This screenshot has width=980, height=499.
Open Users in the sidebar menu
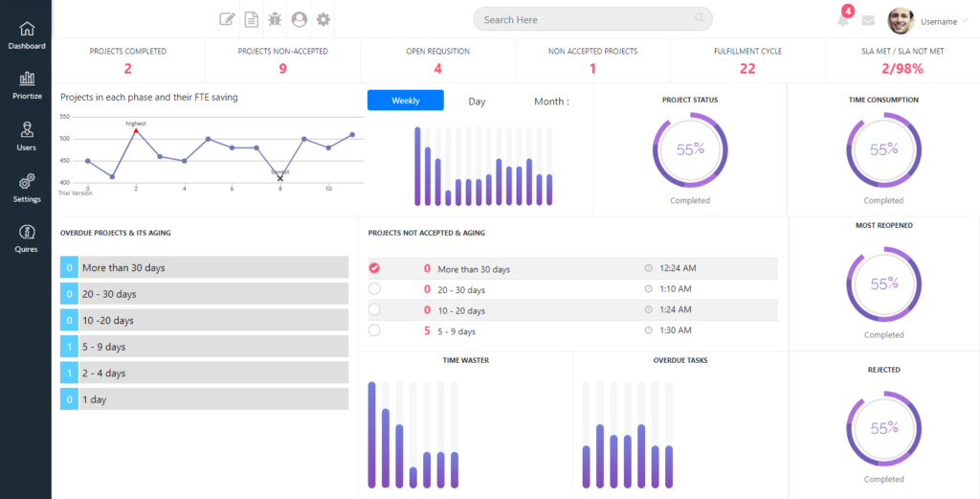pos(26,137)
